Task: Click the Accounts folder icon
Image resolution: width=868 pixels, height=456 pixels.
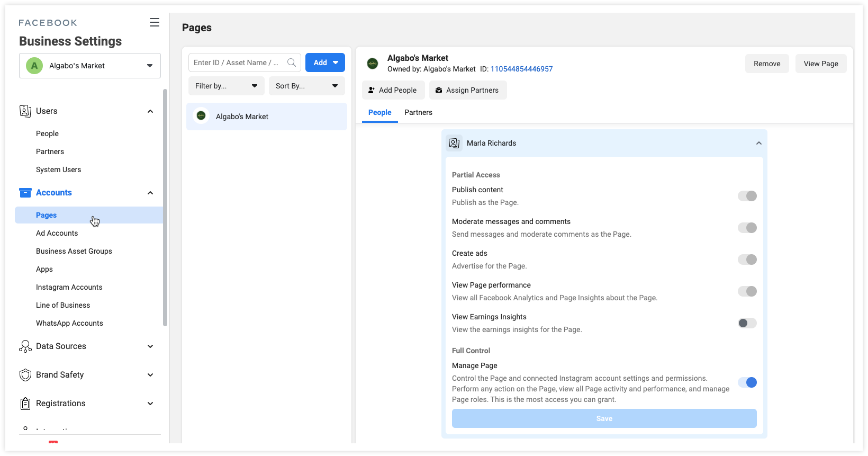Action: coord(25,192)
